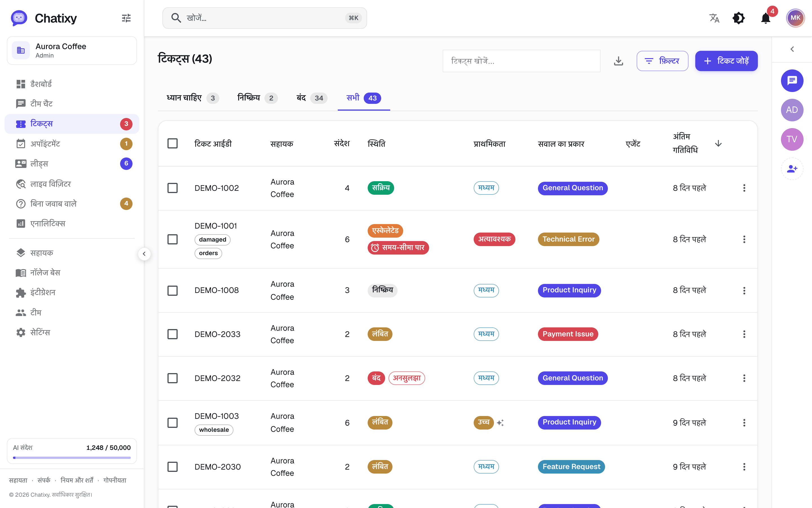
Task: Click the add team member icon
Action: 792,169
